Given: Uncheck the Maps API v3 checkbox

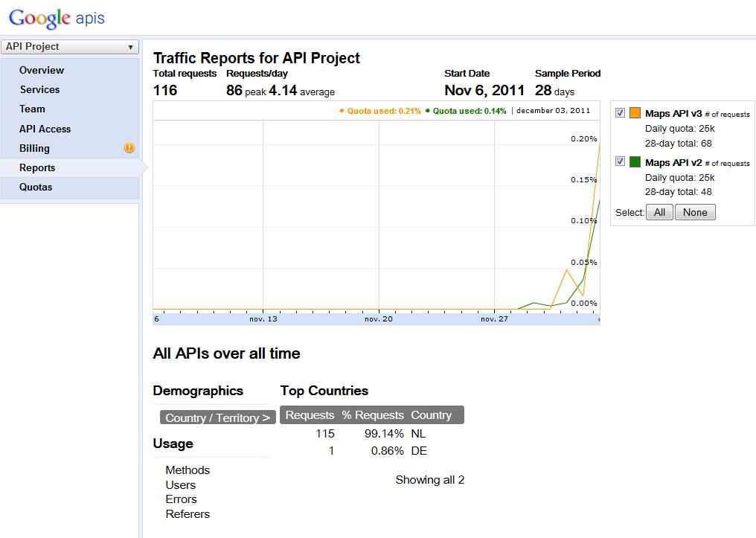Looking at the screenshot, I should pyautogui.click(x=620, y=113).
